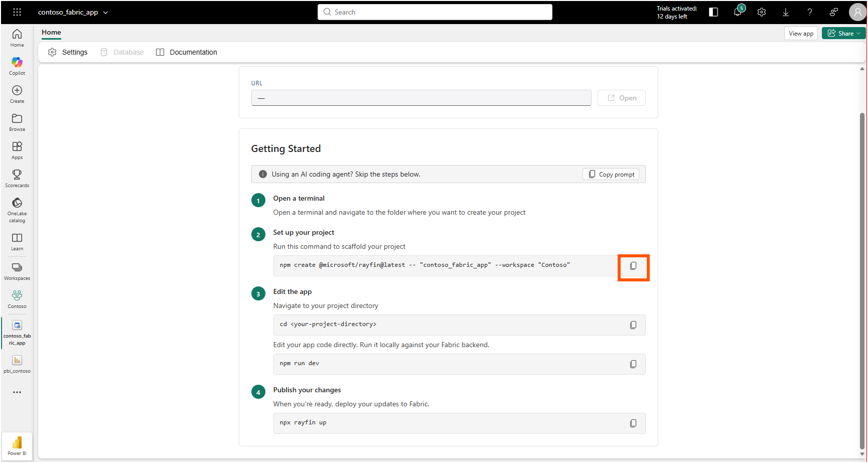Viewport: 868px width, 463px height.
Task: Open the downloads icon in the header
Action: click(786, 12)
